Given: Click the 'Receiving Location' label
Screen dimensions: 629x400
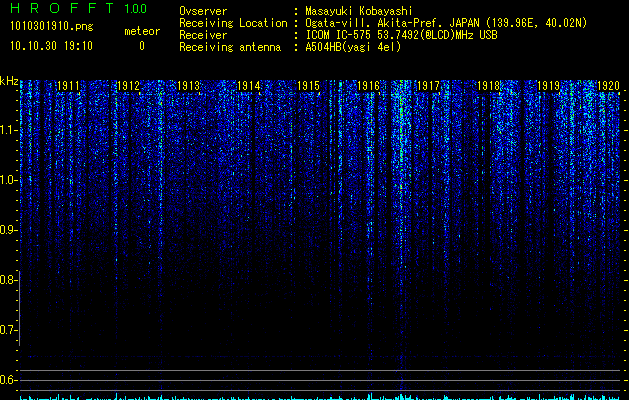Looking at the screenshot, I should [233, 23].
